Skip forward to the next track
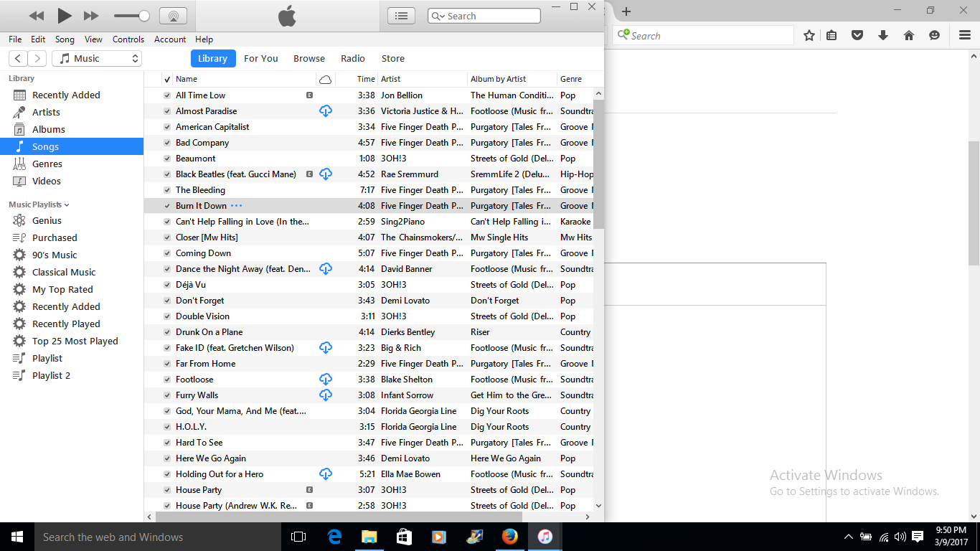980x551 pixels. [91, 16]
